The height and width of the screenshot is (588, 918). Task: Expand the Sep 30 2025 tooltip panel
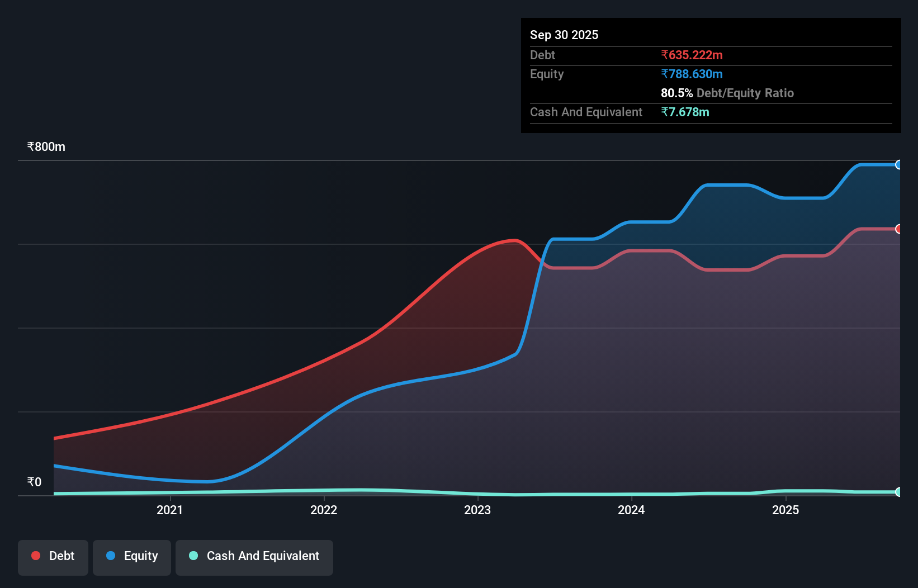pos(564,35)
